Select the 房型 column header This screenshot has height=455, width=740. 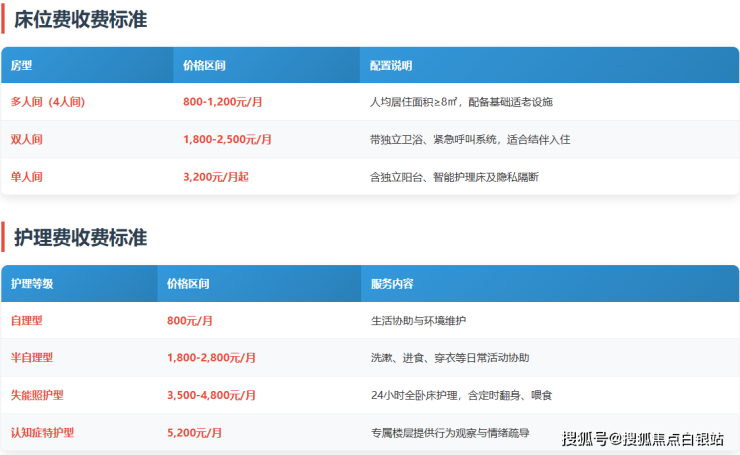[x=22, y=65]
